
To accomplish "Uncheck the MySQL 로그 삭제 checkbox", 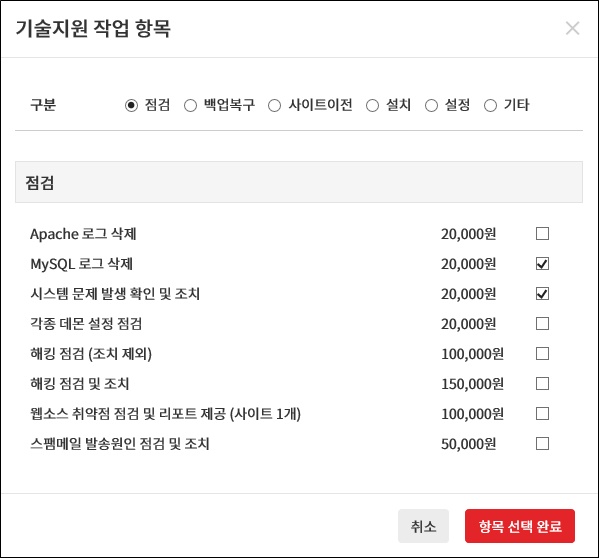I will [x=542, y=264].
